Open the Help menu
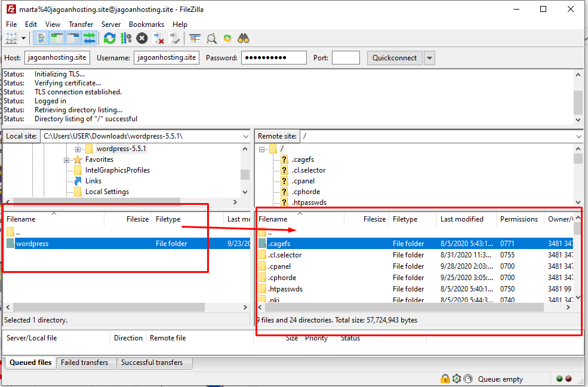 [x=180, y=24]
